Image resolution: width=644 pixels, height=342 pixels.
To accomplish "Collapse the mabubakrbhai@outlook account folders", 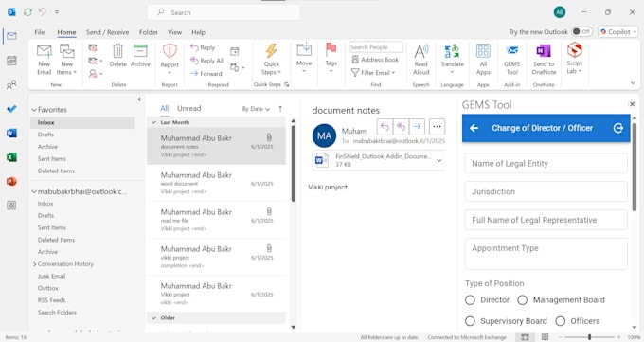I will pos(34,191).
